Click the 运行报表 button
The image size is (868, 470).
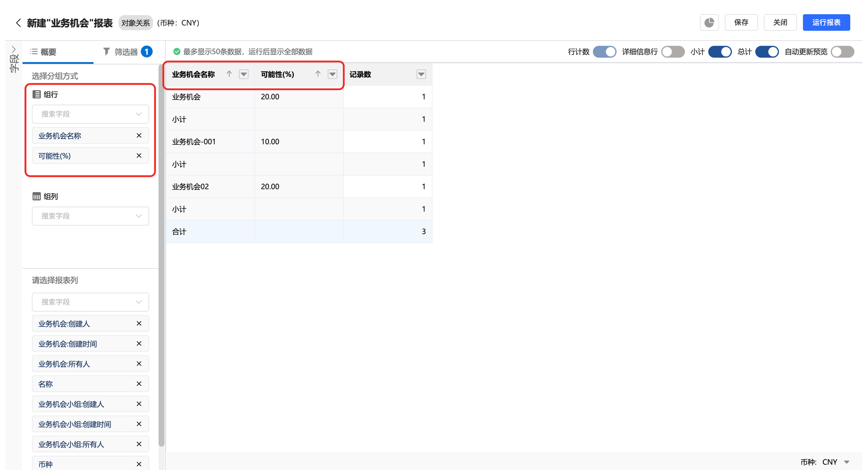[826, 23]
